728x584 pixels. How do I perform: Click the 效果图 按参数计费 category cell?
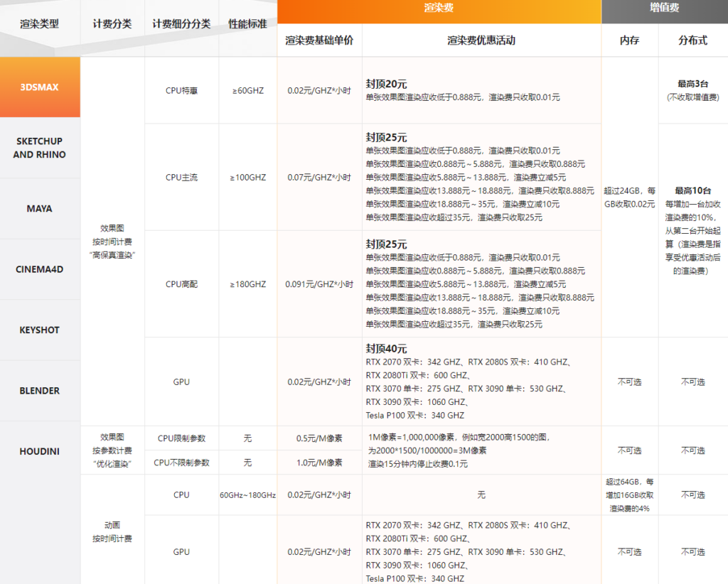coord(112,450)
